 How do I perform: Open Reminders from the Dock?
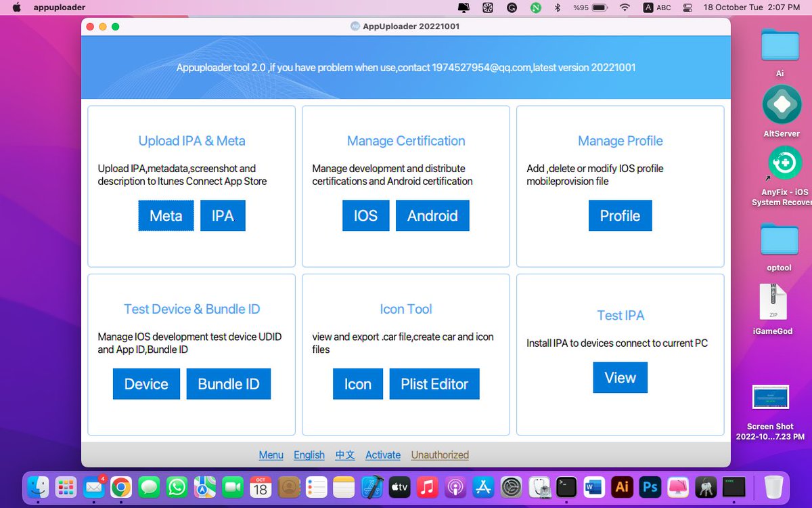[316, 486]
